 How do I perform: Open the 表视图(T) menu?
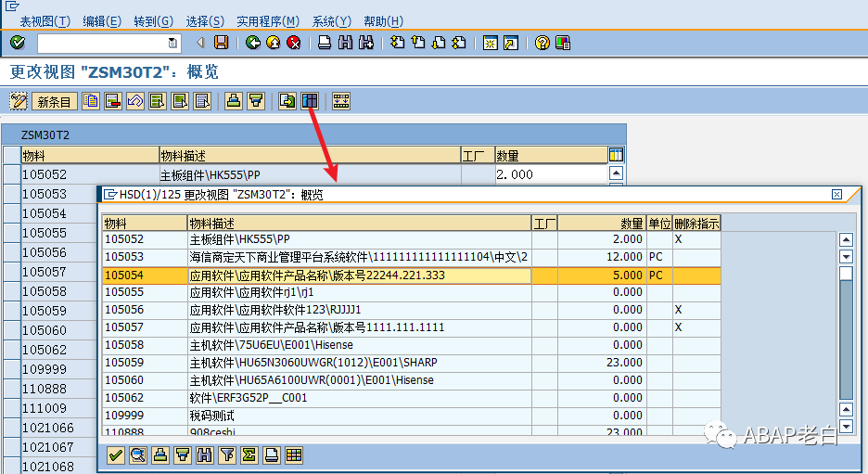tap(45, 21)
